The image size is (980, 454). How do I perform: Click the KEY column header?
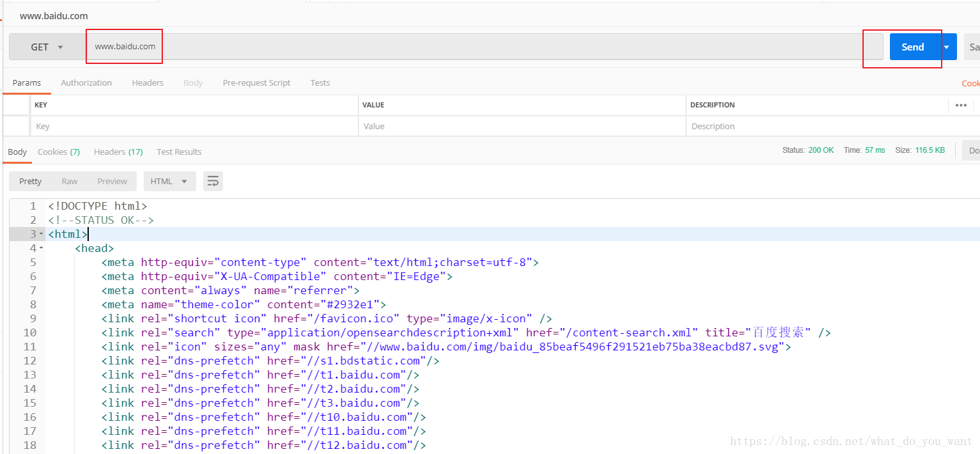(x=41, y=105)
